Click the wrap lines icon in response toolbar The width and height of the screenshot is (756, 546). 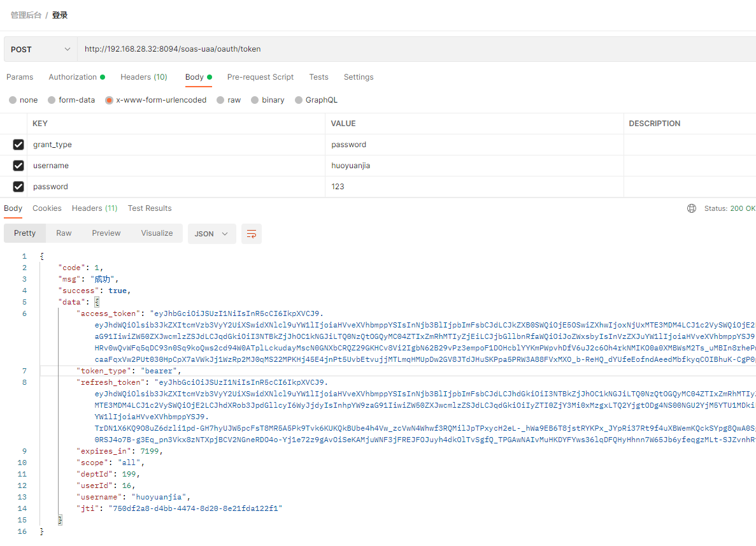point(252,234)
